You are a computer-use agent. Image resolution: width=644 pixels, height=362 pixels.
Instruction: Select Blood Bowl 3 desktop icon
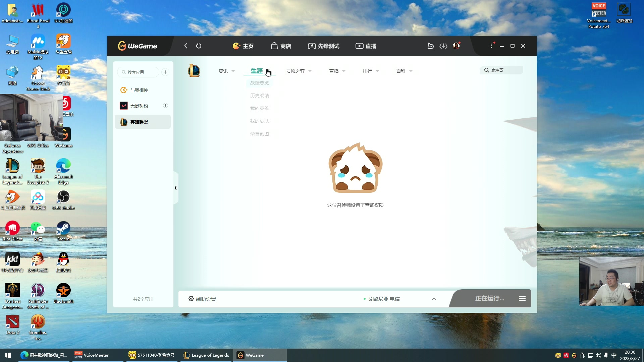click(x=38, y=15)
